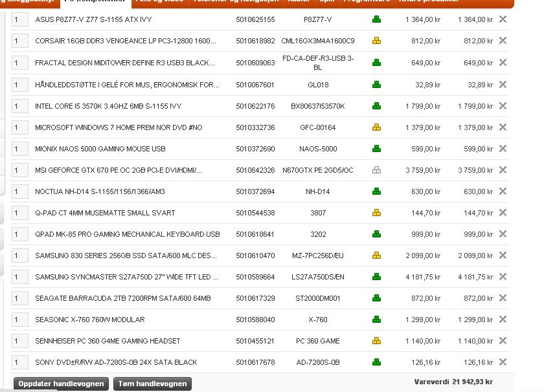Remove MSI GeForce GTX 670 from cart

[503, 170]
